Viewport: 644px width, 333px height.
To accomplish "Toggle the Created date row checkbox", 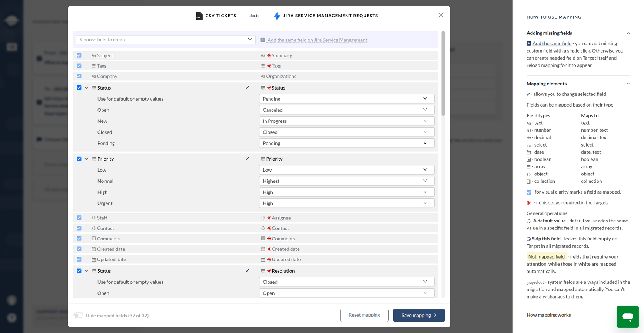I will (x=79, y=249).
